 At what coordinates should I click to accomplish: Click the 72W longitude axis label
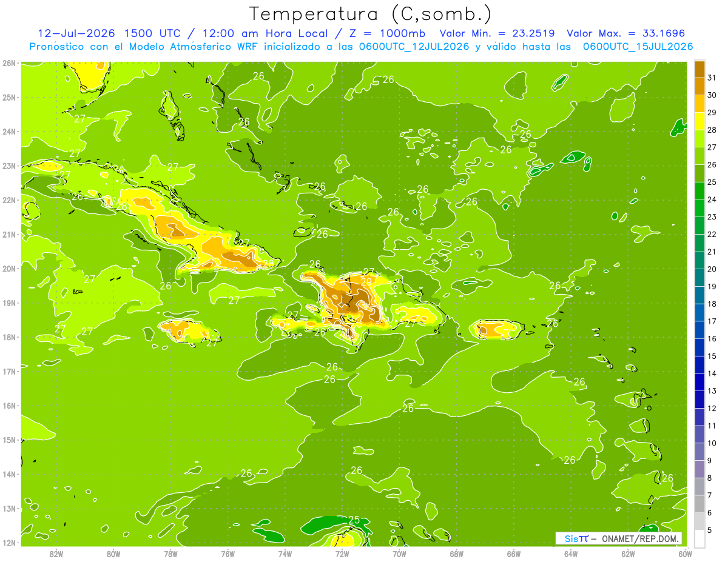342,554
